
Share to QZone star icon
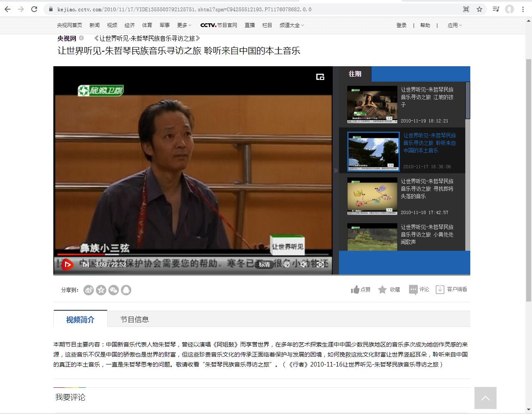tap(101, 290)
